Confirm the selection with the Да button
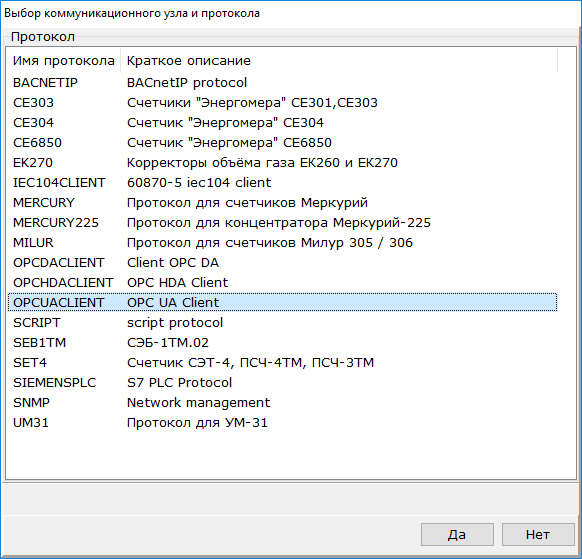Screen dimensions: 582x559 pyautogui.click(x=457, y=535)
